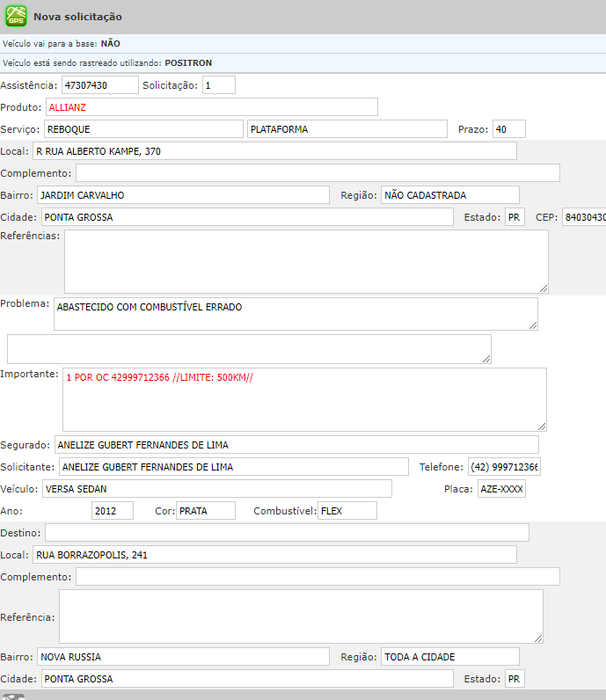This screenshot has height=700, width=606.
Task: Focus the Problema text area
Action: point(295,314)
